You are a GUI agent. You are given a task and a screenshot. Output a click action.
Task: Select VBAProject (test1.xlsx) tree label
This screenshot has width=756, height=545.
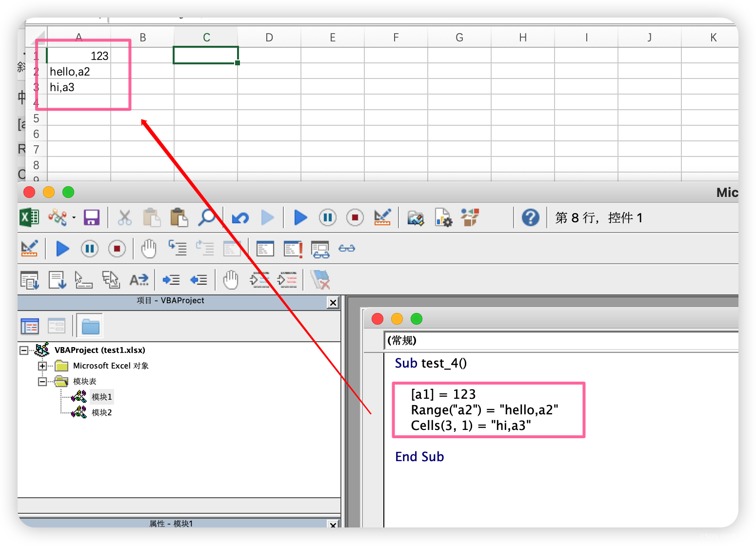[x=100, y=350]
